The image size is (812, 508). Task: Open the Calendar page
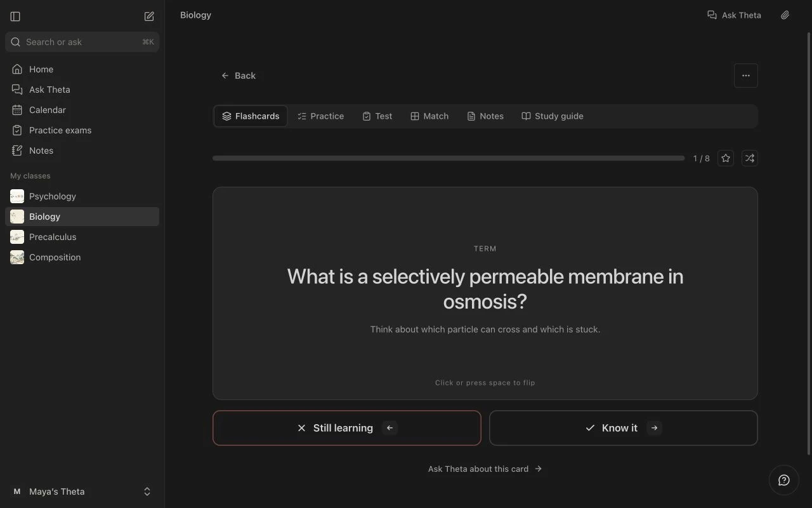tap(82, 110)
